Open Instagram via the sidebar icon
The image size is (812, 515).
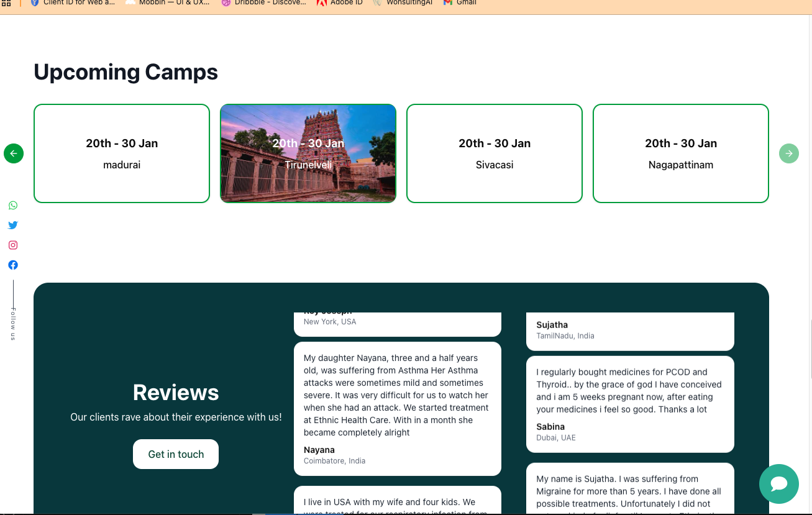pos(13,245)
